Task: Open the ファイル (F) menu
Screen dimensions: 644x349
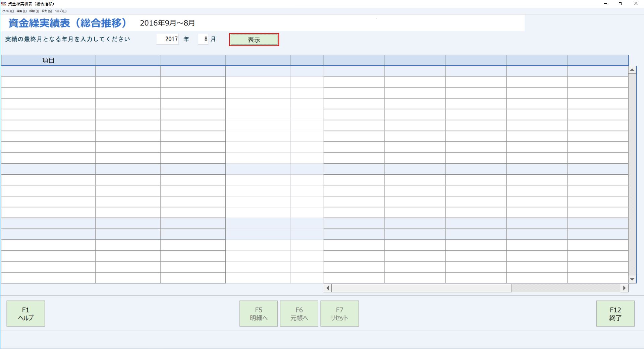Action: pos(7,11)
